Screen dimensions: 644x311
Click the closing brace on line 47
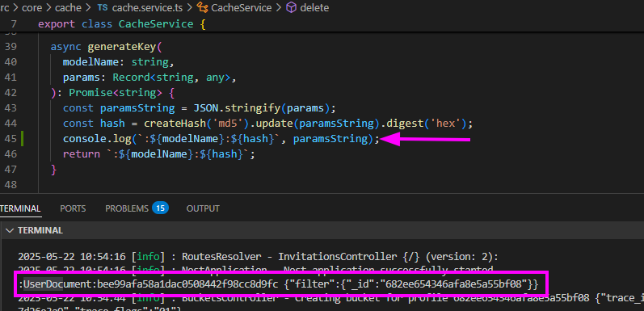tap(53, 170)
